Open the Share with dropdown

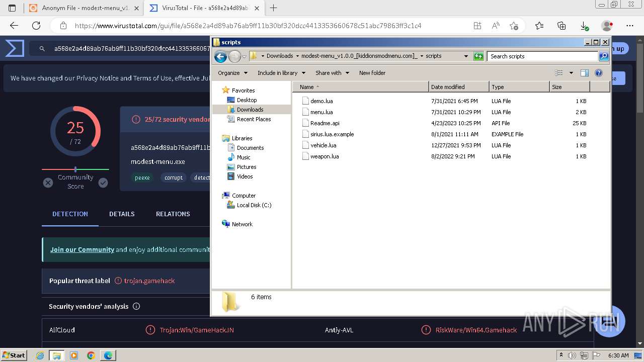[x=332, y=73]
